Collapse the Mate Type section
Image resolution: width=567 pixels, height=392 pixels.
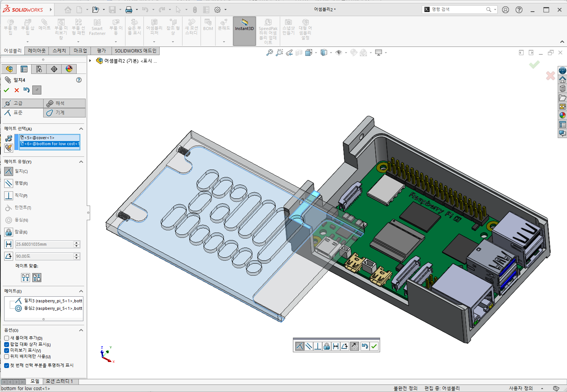point(81,162)
